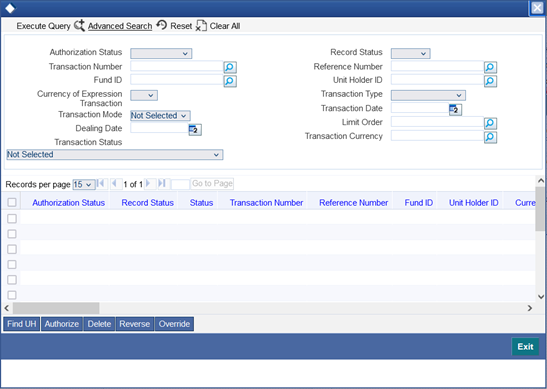The image size is (547, 389).
Task: Focus the page number input box
Action: pos(180,184)
